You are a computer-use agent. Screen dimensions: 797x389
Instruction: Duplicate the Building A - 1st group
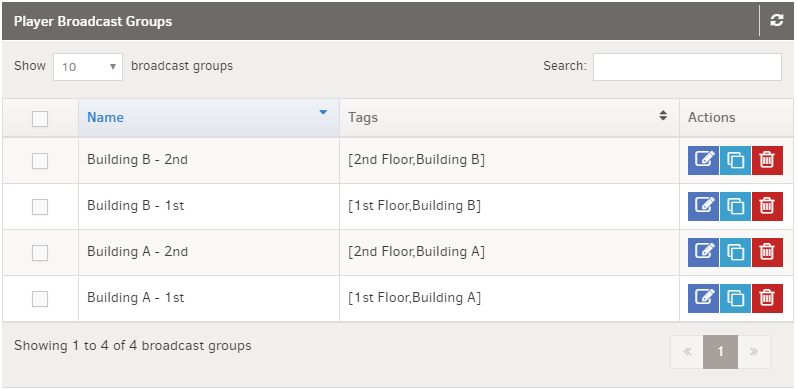point(735,298)
